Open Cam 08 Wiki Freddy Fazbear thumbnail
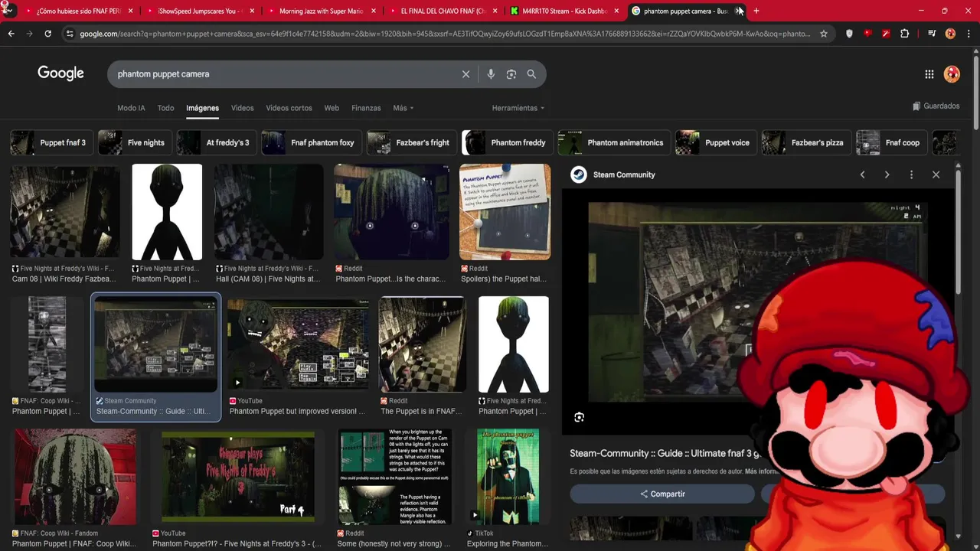Image resolution: width=980 pixels, height=551 pixels. pyautogui.click(x=64, y=213)
